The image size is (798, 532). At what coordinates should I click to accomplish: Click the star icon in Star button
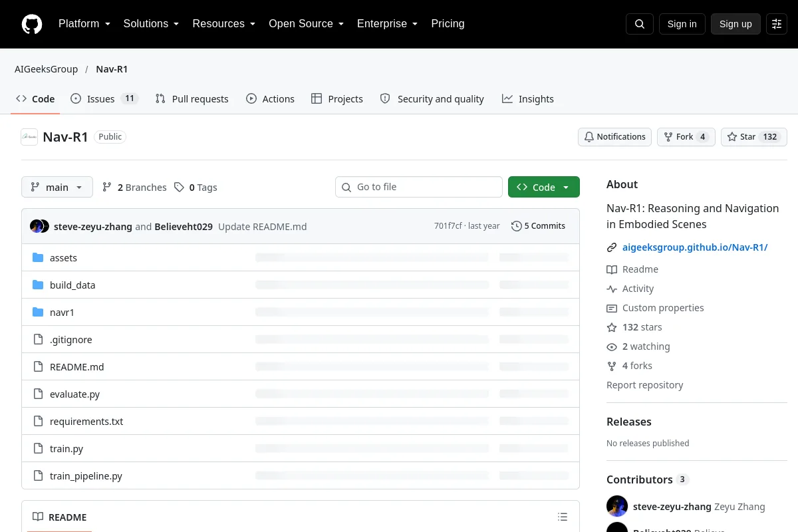coord(732,137)
